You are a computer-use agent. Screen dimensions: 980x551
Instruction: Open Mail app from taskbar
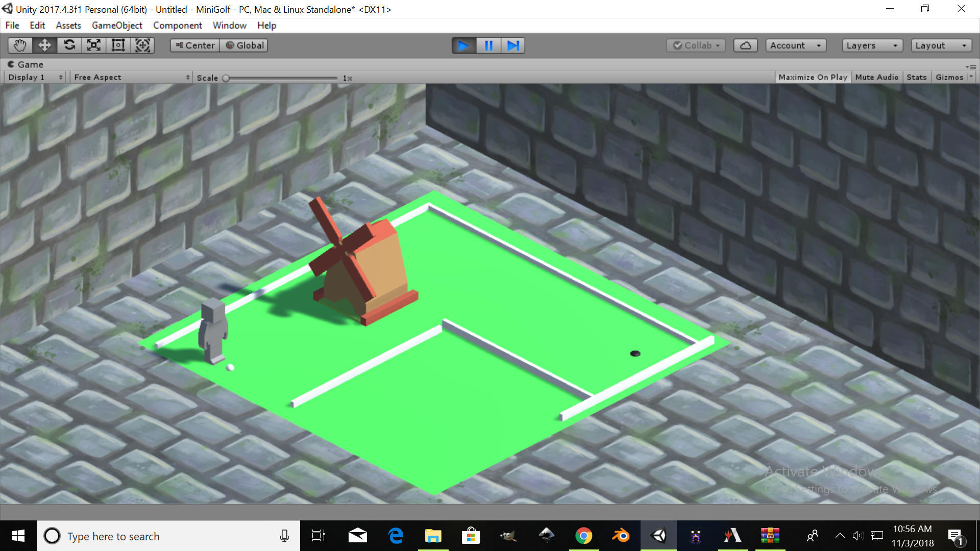358,536
